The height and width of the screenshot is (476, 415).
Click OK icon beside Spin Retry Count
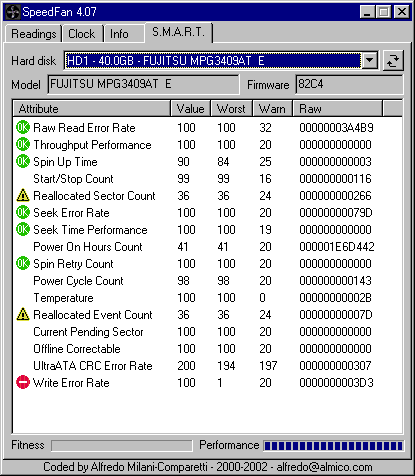pos(23,264)
